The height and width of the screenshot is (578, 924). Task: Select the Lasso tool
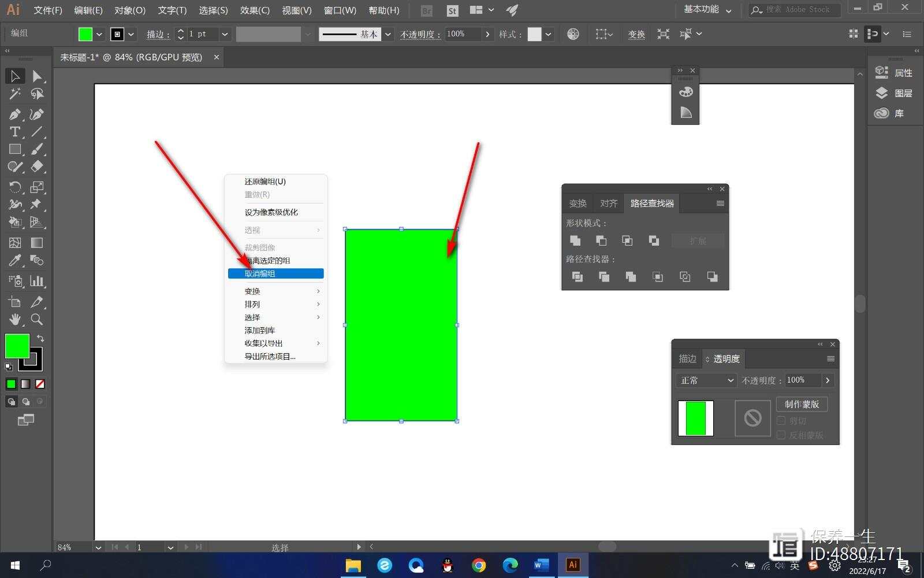click(x=37, y=94)
